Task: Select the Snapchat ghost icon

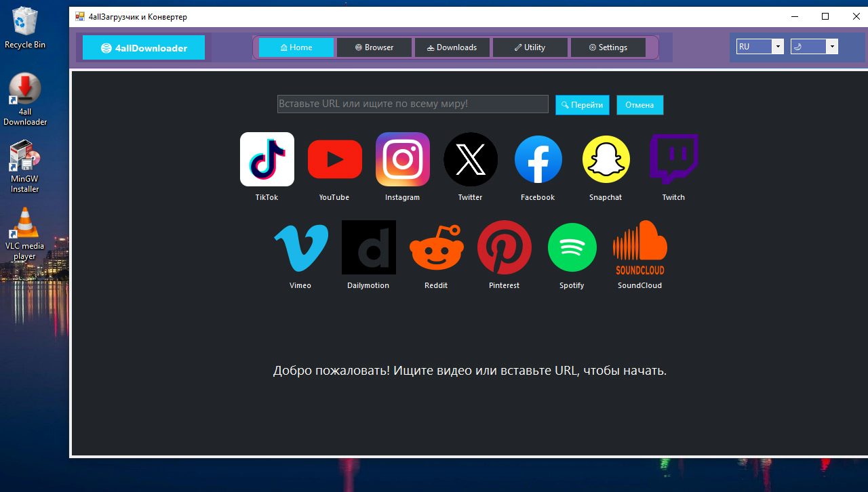Action: (606, 159)
